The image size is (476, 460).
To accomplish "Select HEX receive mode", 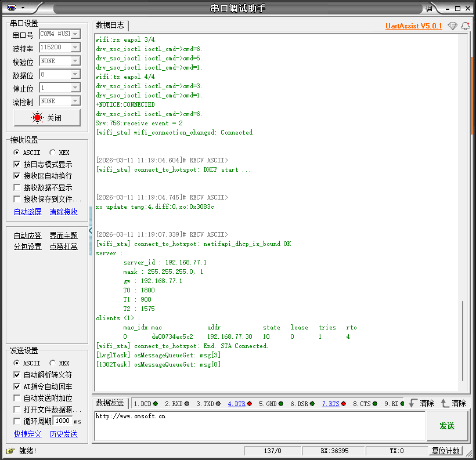I will point(52,152).
